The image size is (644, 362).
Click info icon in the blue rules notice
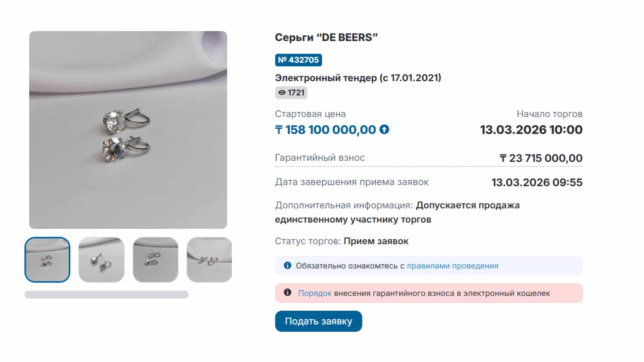tap(287, 265)
